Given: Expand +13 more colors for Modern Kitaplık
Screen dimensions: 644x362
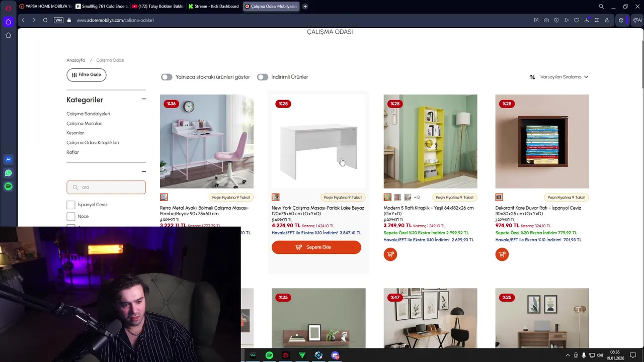Looking at the screenshot, I should pos(417,198).
